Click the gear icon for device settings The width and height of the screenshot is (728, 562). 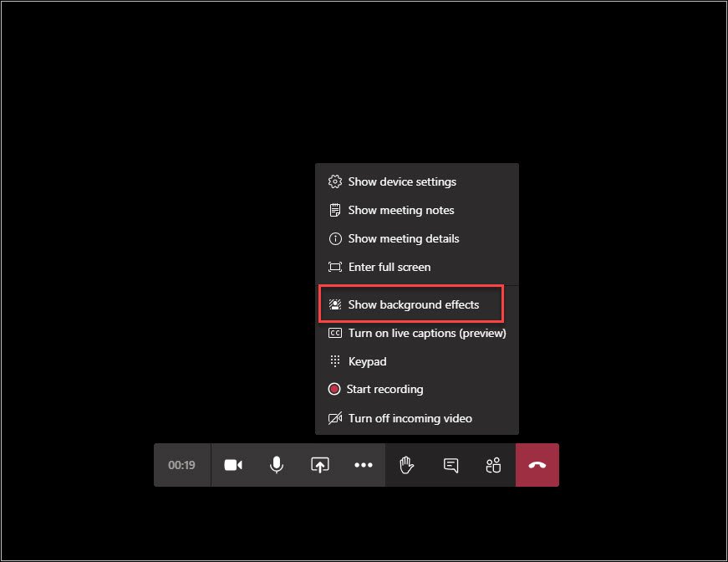pyautogui.click(x=335, y=181)
